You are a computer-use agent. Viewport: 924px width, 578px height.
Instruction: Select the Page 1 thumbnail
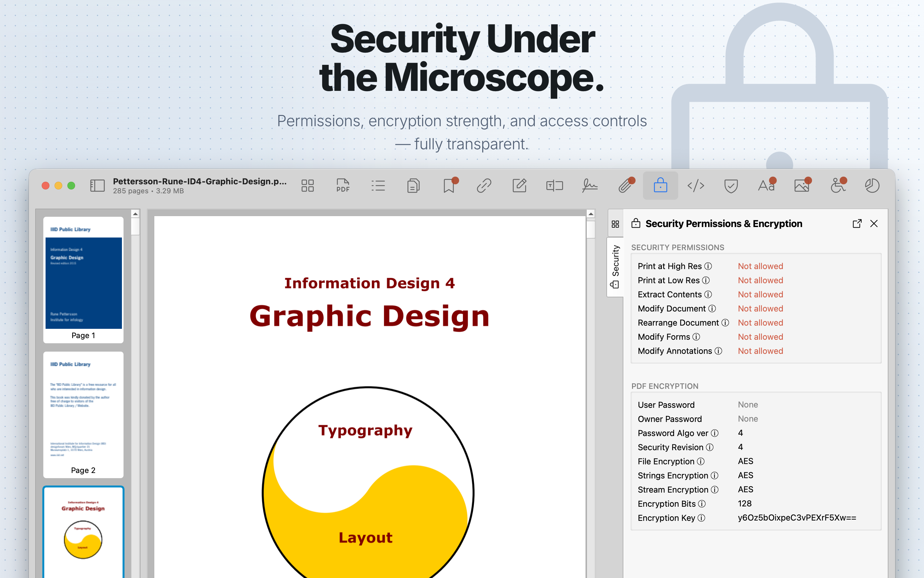[x=83, y=280]
